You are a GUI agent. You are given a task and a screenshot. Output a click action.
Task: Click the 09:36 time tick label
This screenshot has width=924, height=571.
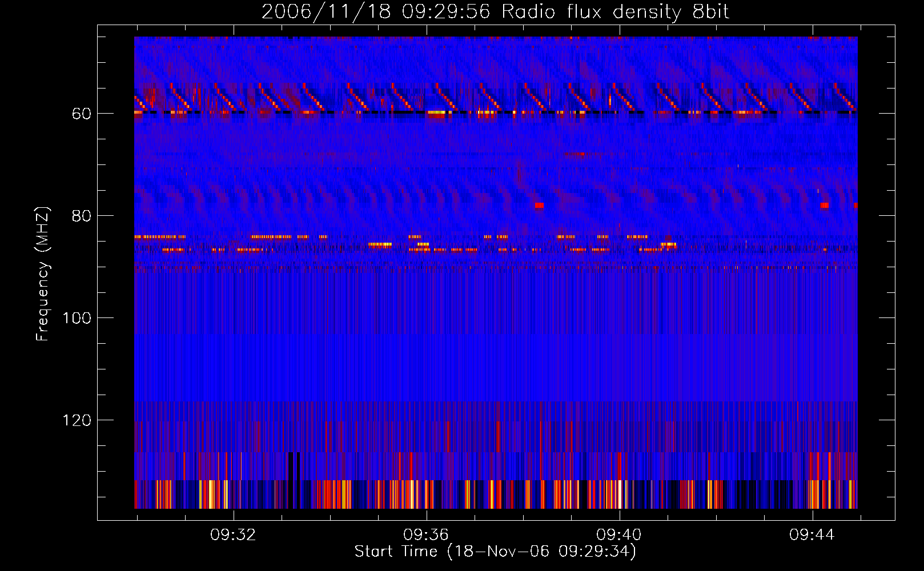click(x=426, y=535)
